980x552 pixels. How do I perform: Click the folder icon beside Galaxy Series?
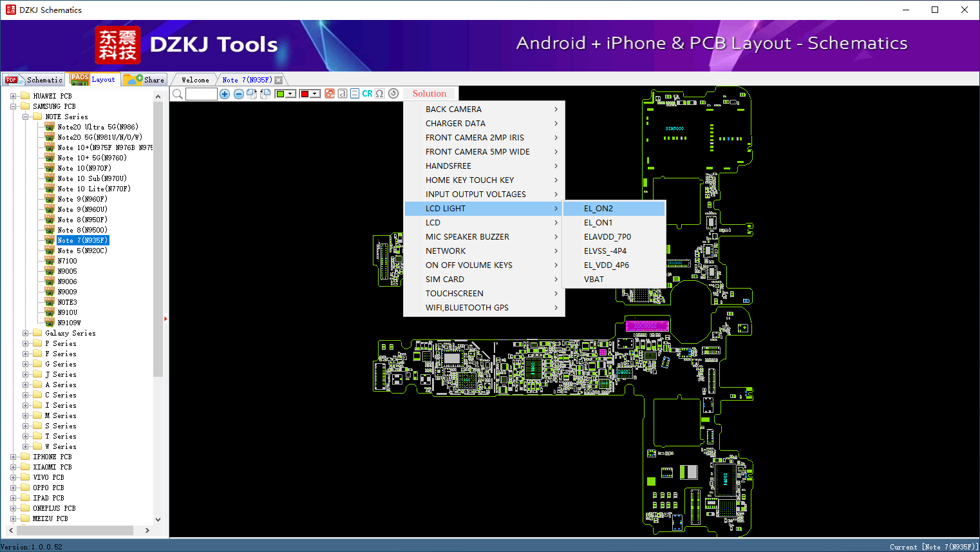(37, 333)
